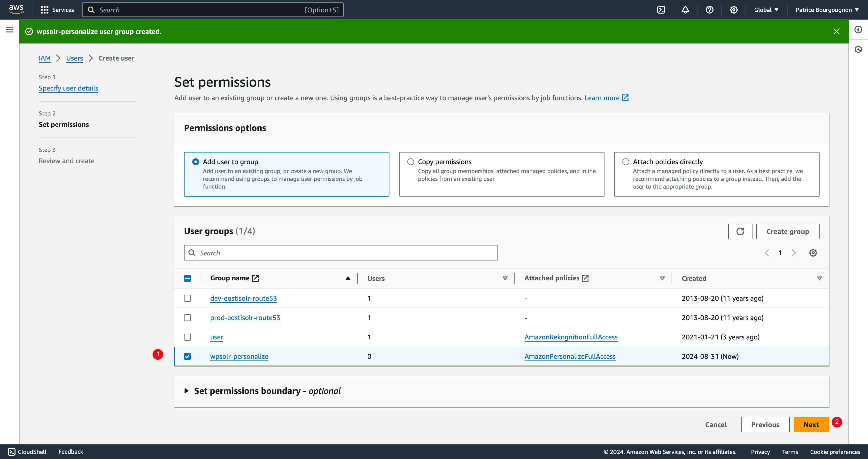This screenshot has width=868, height=459.
Task: Open Group name external link icon
Action: (x=256, y=278)
